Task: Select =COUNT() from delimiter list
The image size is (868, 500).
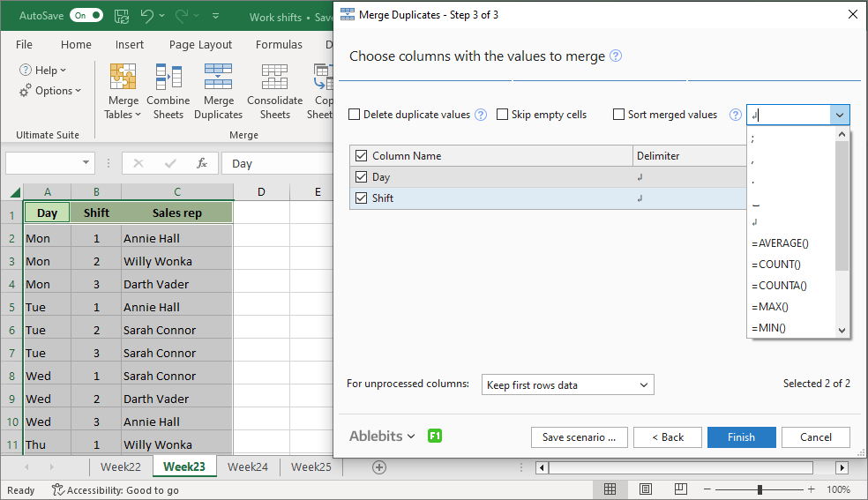Action: coord(791,265)
